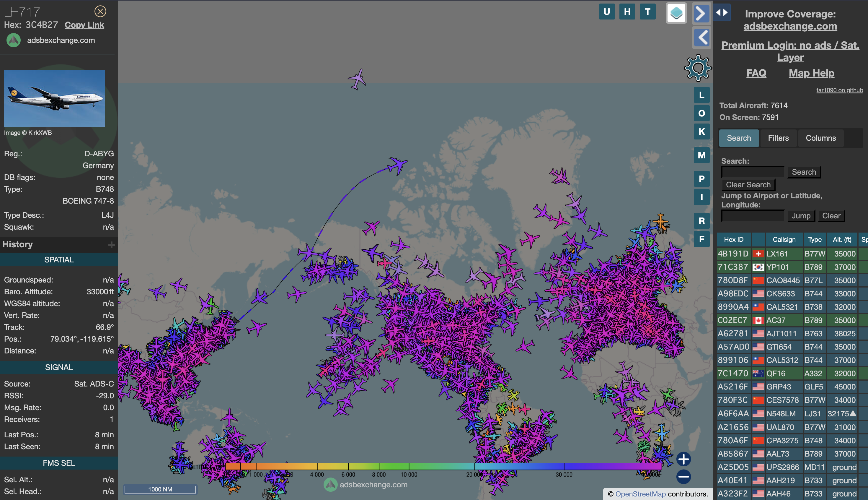Image resolution: width=868 pixels, height=500 pixels.
Task: Open the adsbexchange.com coverage link
Action: click(790, 26)
